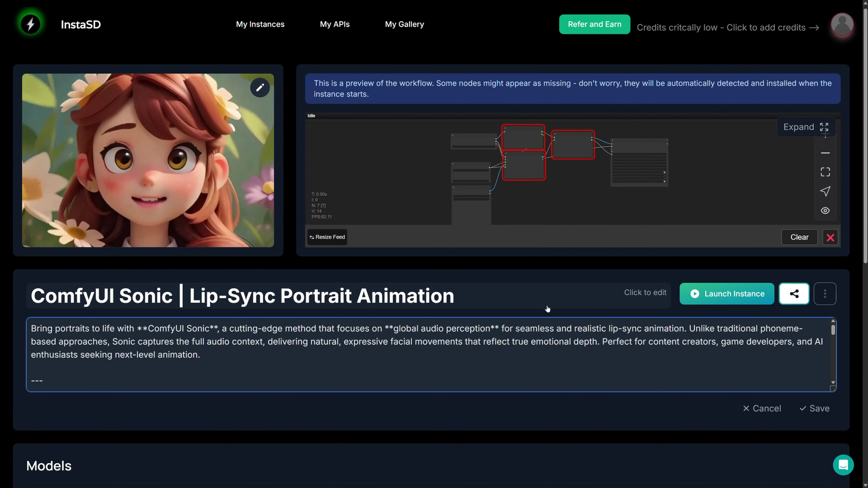Save the description changes
The image size is (868, 488).
click(814, 408)
